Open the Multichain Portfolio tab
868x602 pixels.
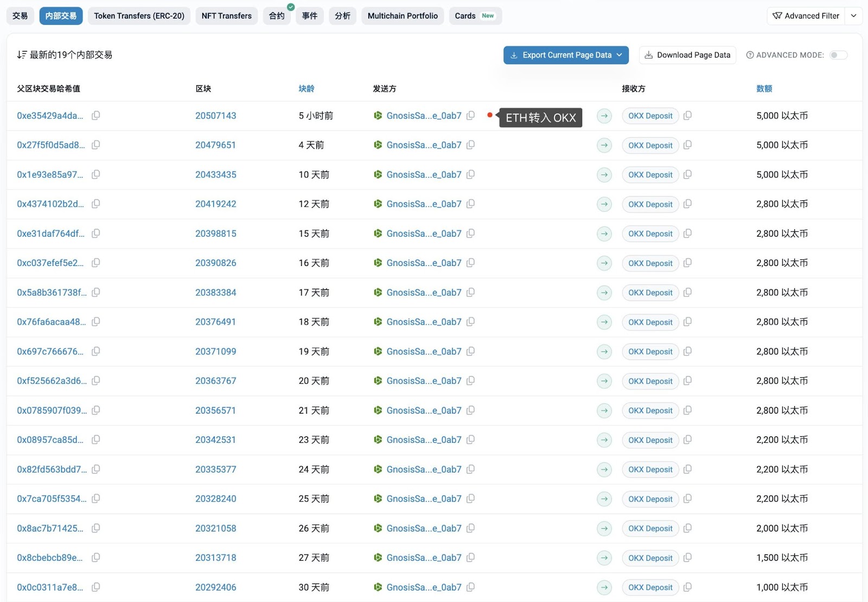[403, 16]
